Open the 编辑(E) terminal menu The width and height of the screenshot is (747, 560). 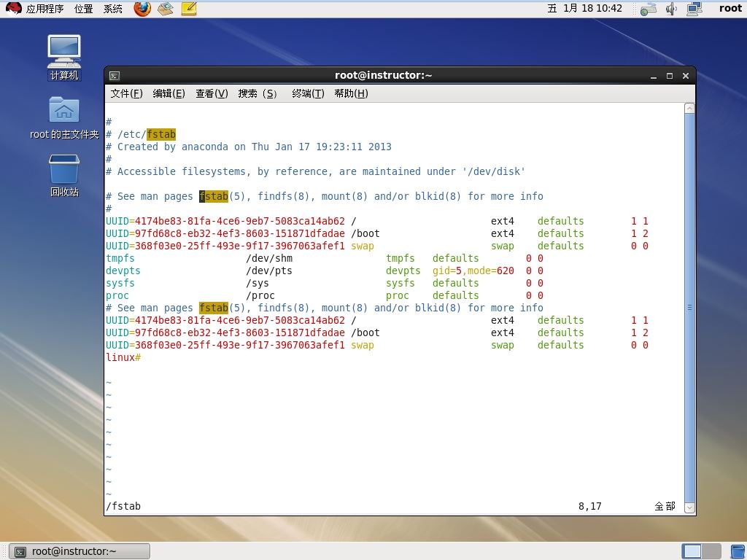[x=169, y=93]
